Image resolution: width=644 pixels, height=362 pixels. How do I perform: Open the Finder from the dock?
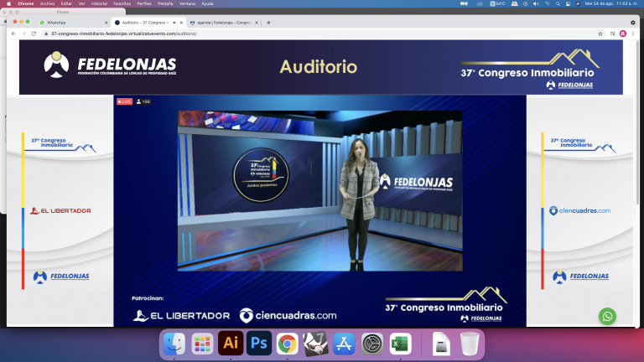click(x=174, y=343)
